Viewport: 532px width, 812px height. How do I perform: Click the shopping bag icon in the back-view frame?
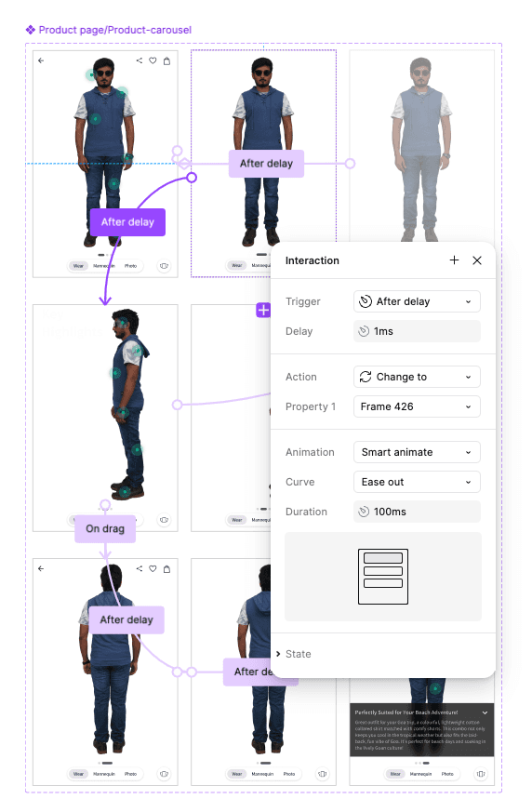tap(166, 568)
